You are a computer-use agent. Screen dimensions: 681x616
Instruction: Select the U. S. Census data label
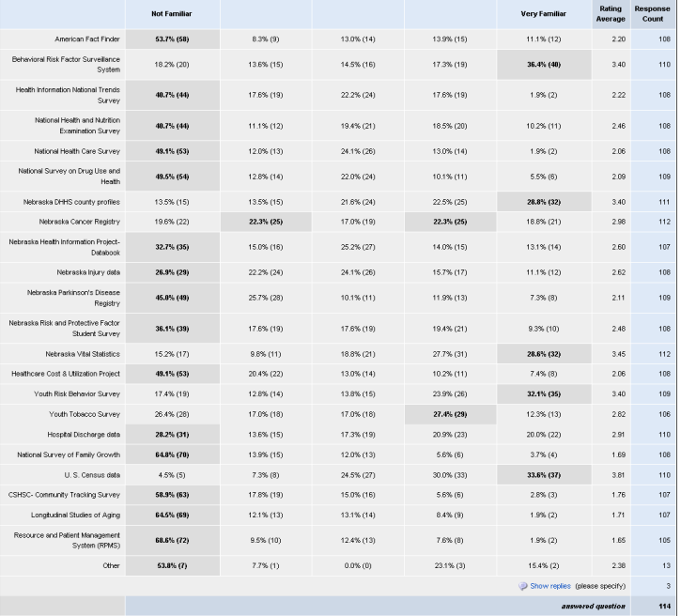tap(92, 475)
